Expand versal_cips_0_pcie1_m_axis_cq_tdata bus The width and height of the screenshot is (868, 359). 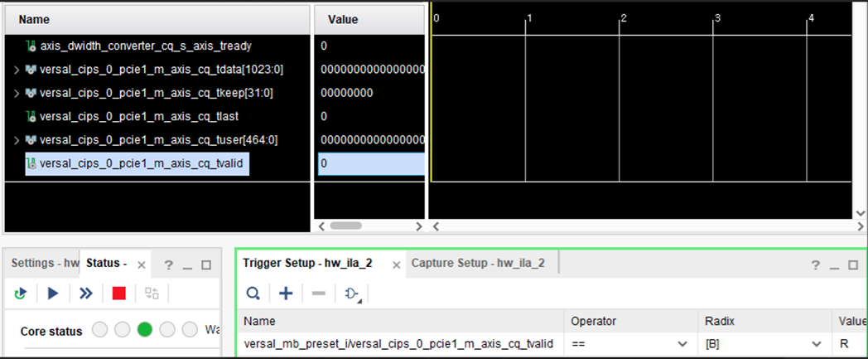[x=17, y=70]
